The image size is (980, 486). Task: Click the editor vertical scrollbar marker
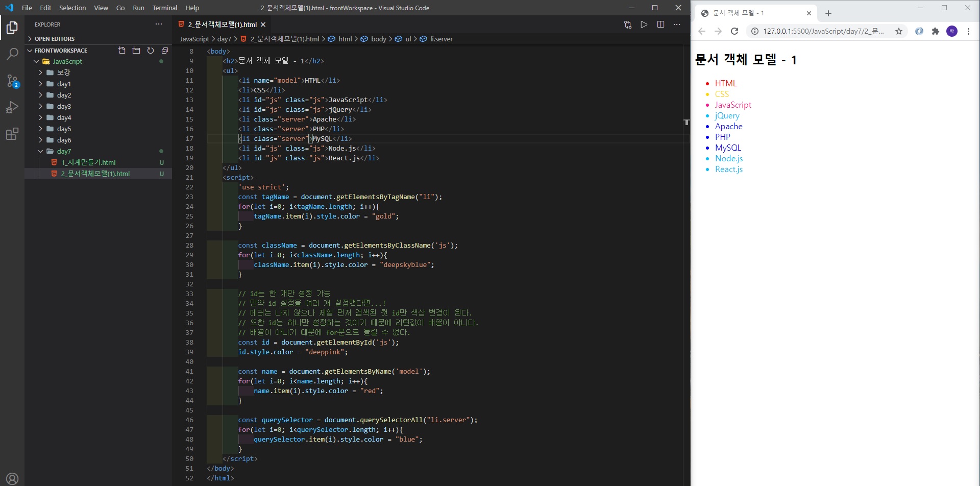(x=687, y=122)
